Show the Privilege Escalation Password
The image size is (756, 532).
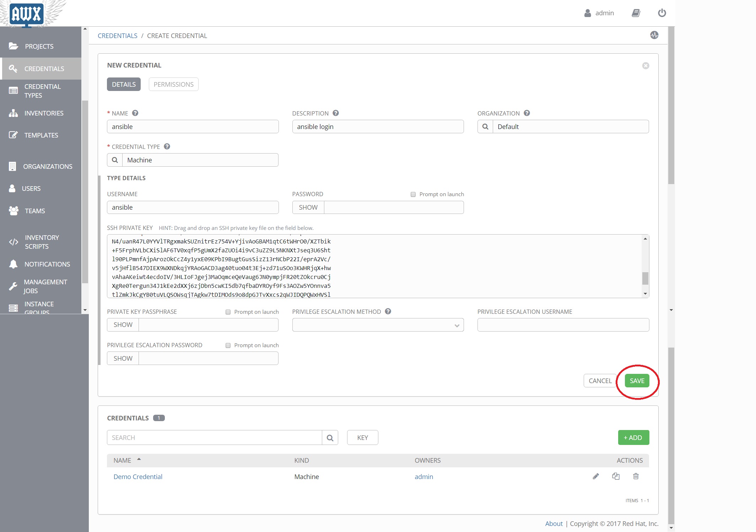pyautogui.click(x=123, y=358)
